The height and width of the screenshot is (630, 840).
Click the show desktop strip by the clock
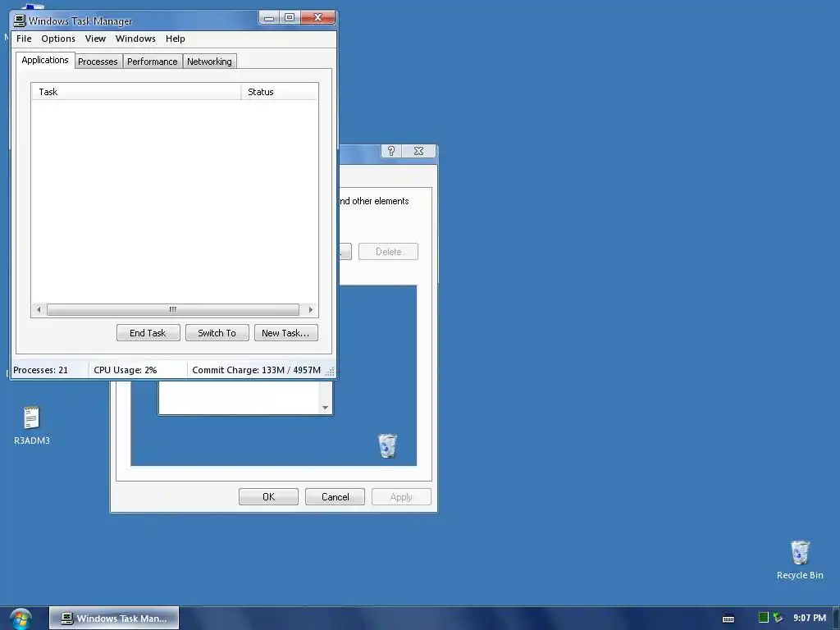(836, 619)
